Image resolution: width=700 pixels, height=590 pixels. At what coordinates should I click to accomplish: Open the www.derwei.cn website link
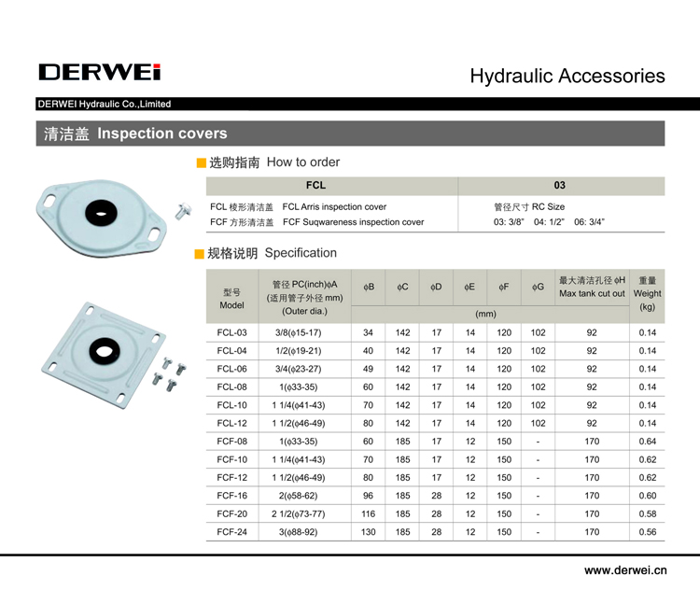[x=624, y=569]
